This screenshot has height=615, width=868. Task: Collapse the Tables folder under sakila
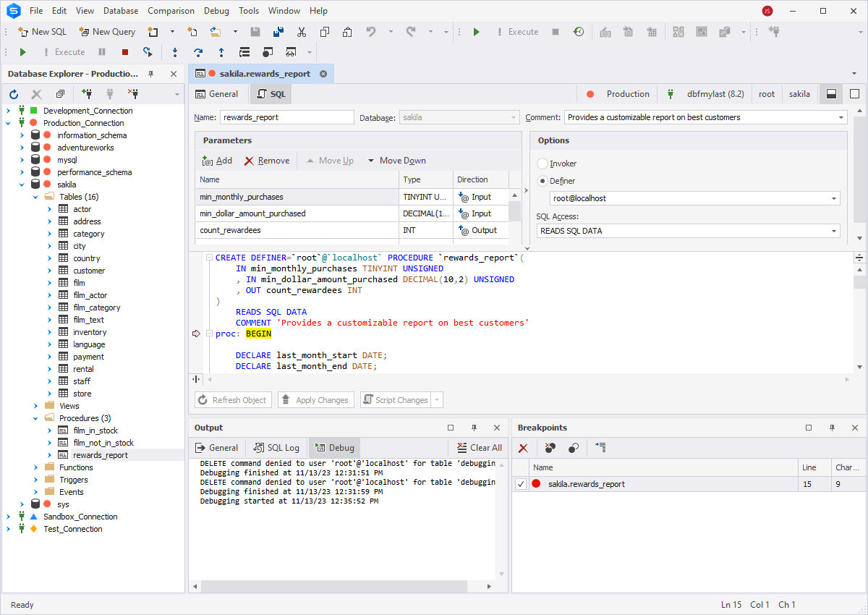pos(35,196)
